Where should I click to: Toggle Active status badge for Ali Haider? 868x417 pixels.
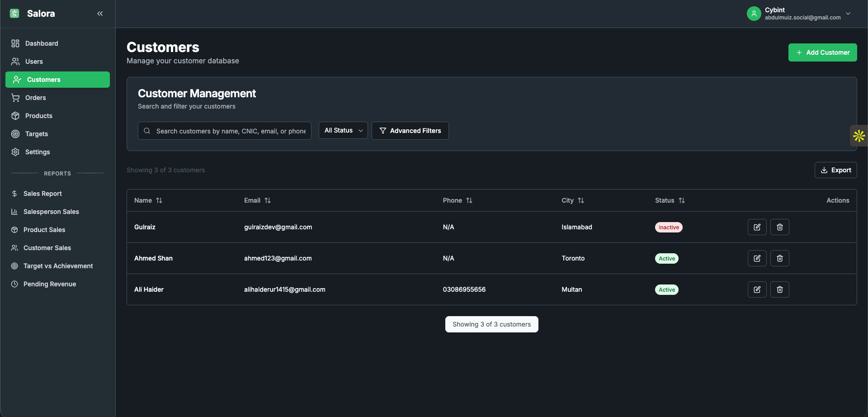666,289
